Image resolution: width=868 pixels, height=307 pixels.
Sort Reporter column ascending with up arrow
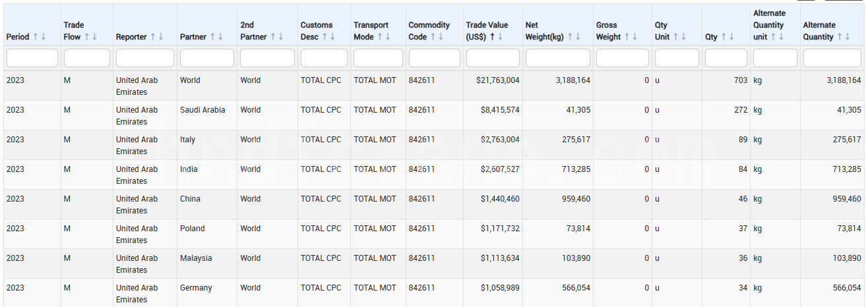(x=152, y=37)
